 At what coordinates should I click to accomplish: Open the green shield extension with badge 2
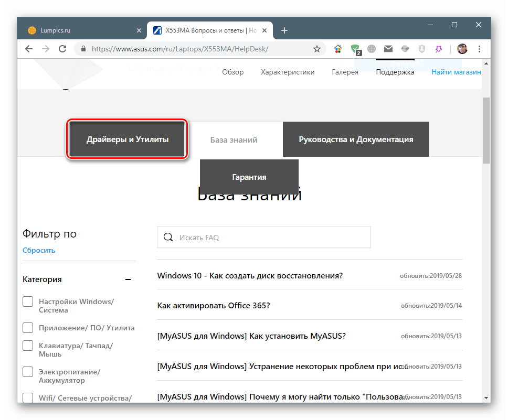pyautogui.click(x=356, y=49)
